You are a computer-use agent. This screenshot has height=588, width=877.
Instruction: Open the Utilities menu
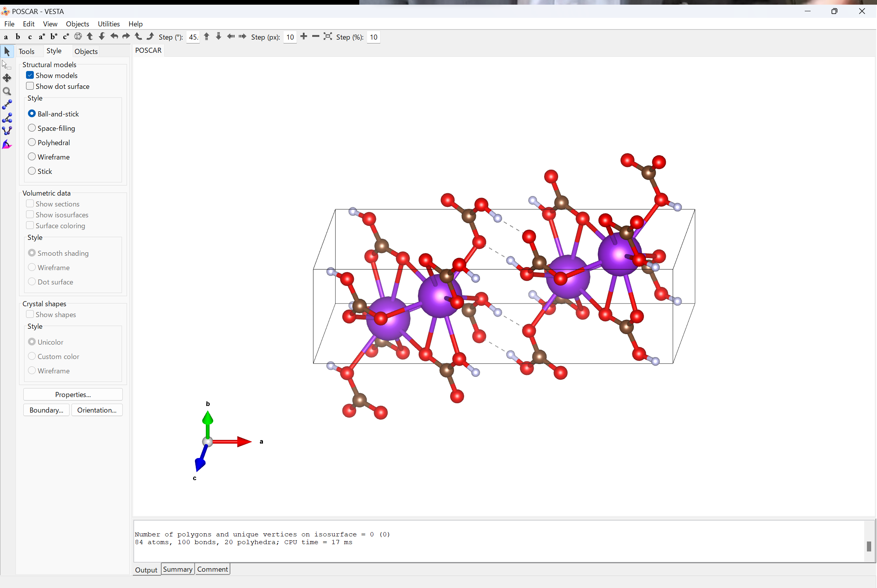[109, 24]
